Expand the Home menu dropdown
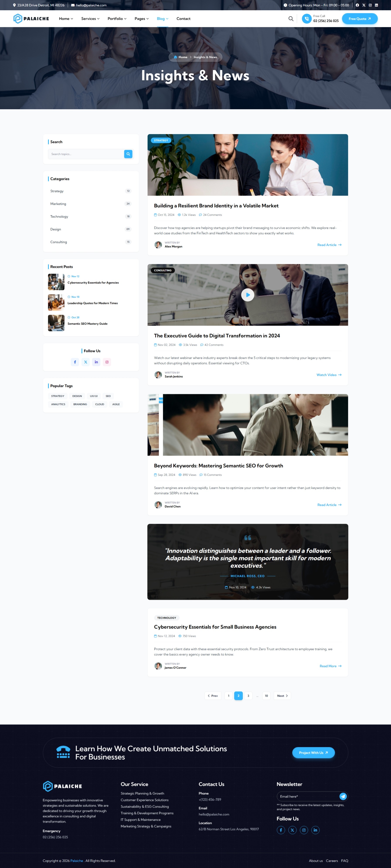The image size is (391, 868). point(66,19)
